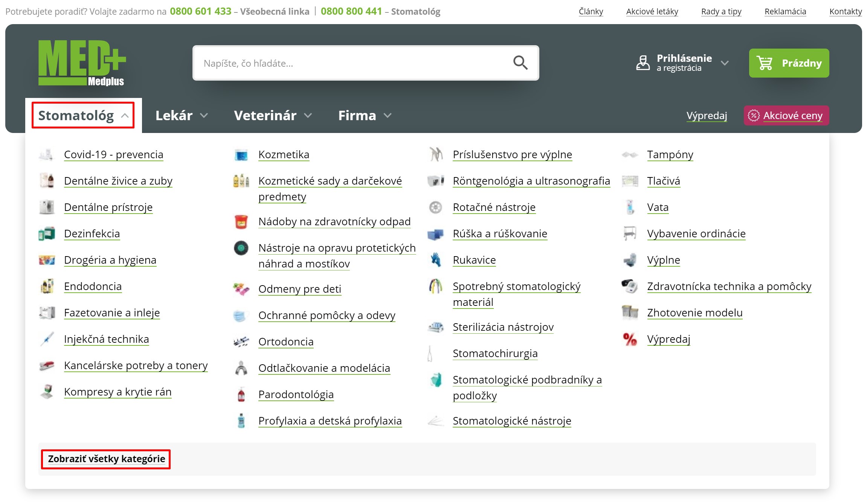
Task: Open the Vata category link
Action: [x=658, y=207]
